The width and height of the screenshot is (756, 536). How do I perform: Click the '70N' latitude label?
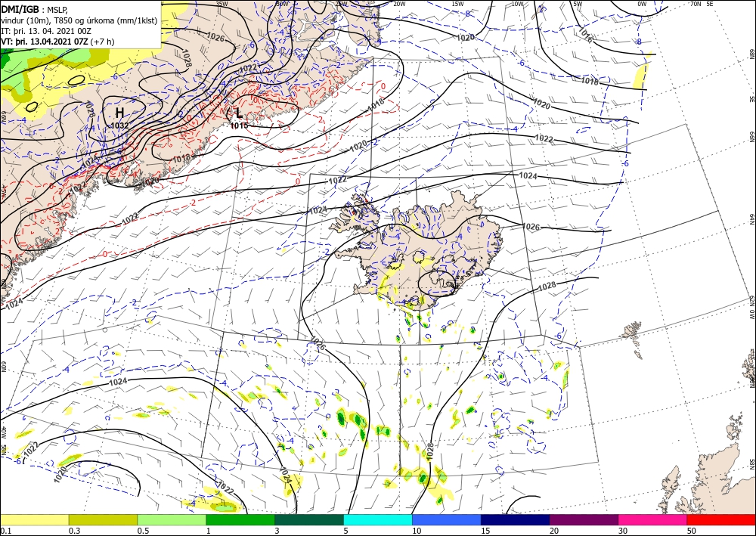point(696,4)
